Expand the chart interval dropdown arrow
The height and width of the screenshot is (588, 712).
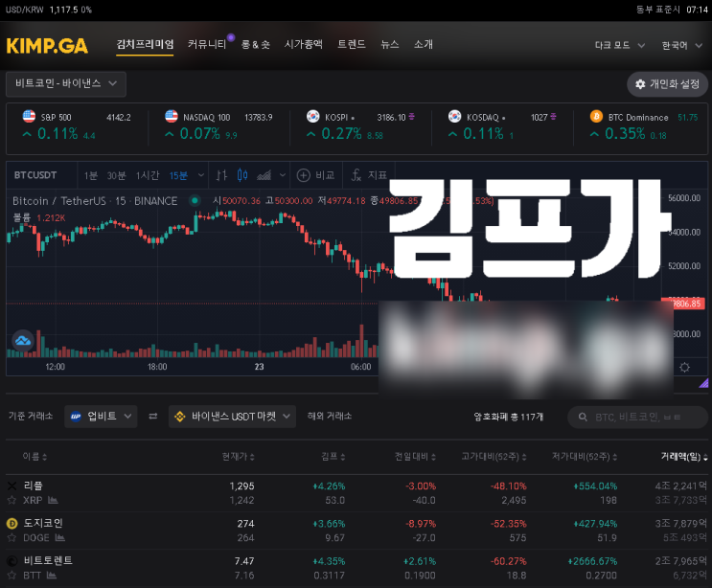point(200,175)
